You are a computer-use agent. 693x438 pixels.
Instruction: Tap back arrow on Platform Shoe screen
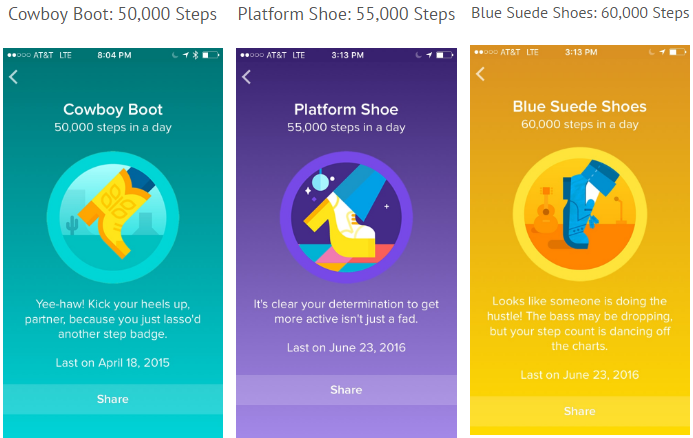point(247,77)
